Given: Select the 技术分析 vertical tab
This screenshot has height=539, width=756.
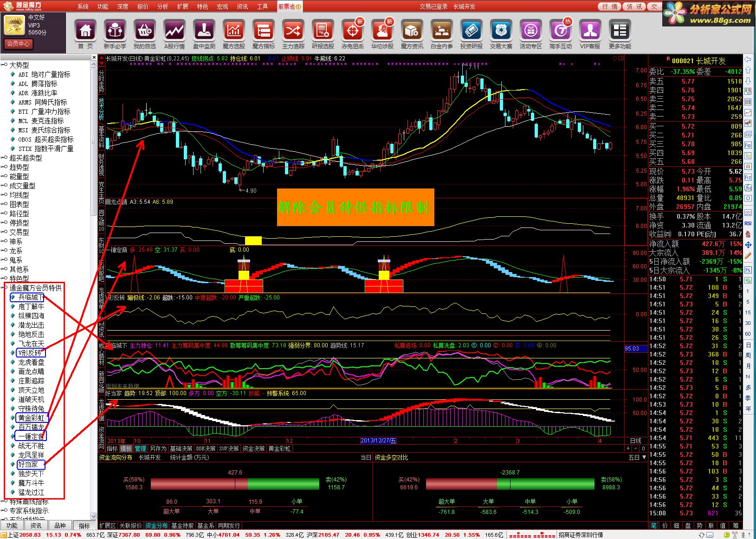Looking at the screenshot, I should coord(101,109).
